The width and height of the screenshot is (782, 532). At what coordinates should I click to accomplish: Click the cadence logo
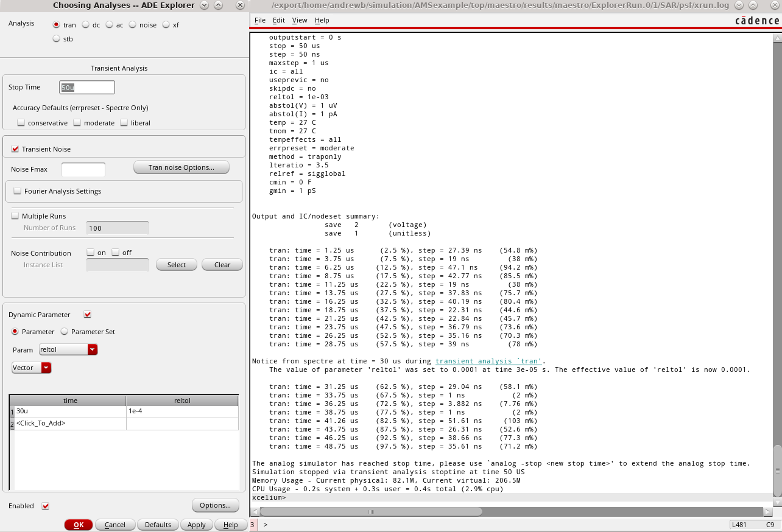point(757,20)
